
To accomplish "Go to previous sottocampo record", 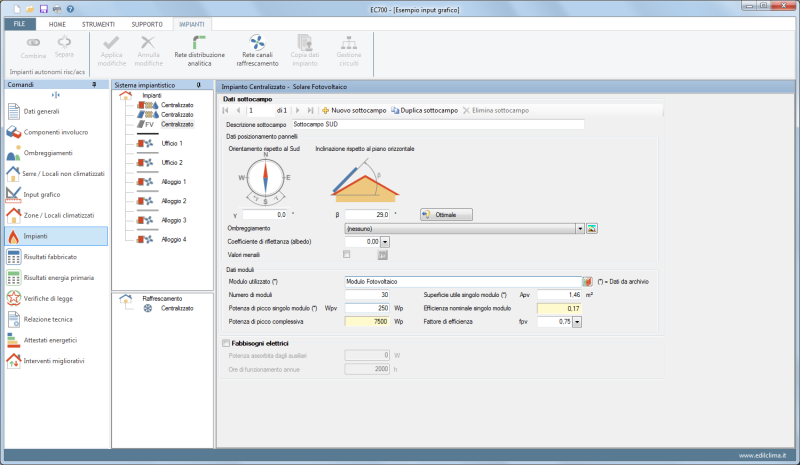I will coord(238,110).
